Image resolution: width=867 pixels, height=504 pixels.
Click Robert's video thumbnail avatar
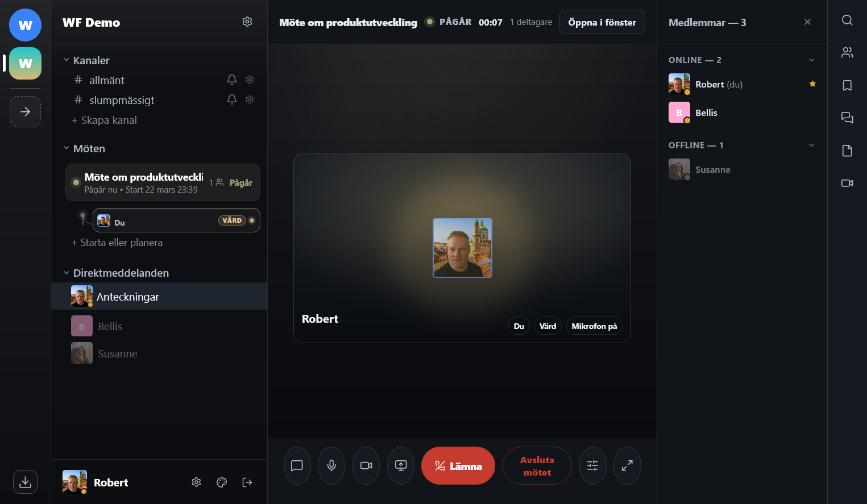click(462, 248)
